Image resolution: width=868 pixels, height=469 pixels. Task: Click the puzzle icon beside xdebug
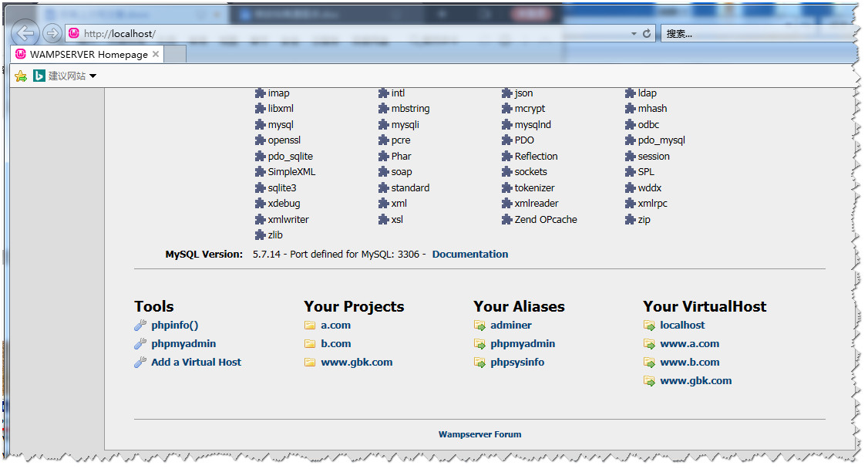261,204
